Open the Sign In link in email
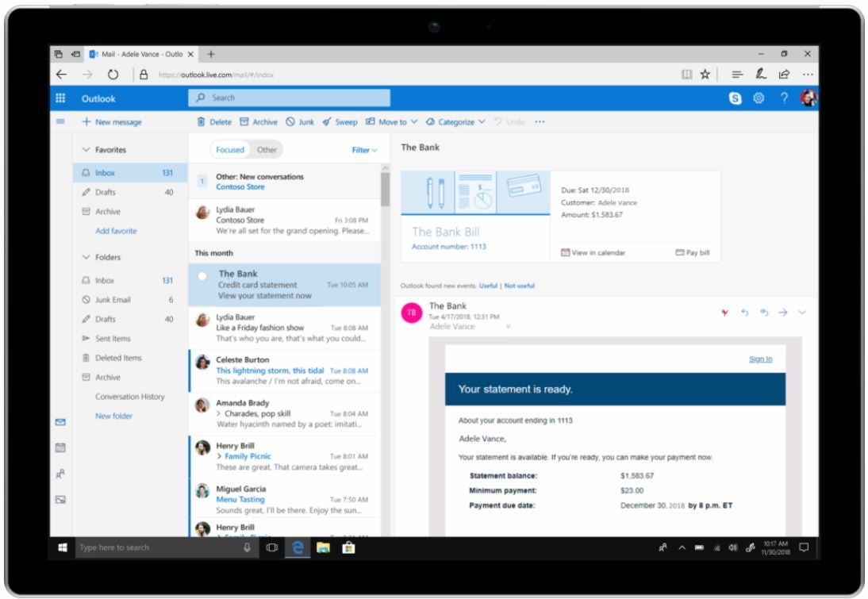868x599 pixels. coord(760,359)
